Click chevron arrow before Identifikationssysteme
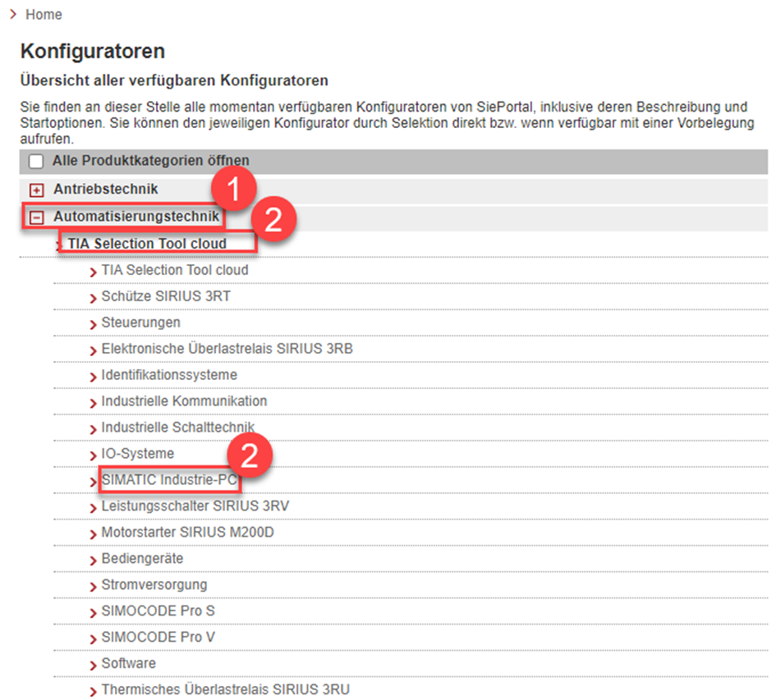Image resolution: width=776 pixels, height=700 pixels. (93, 377)
